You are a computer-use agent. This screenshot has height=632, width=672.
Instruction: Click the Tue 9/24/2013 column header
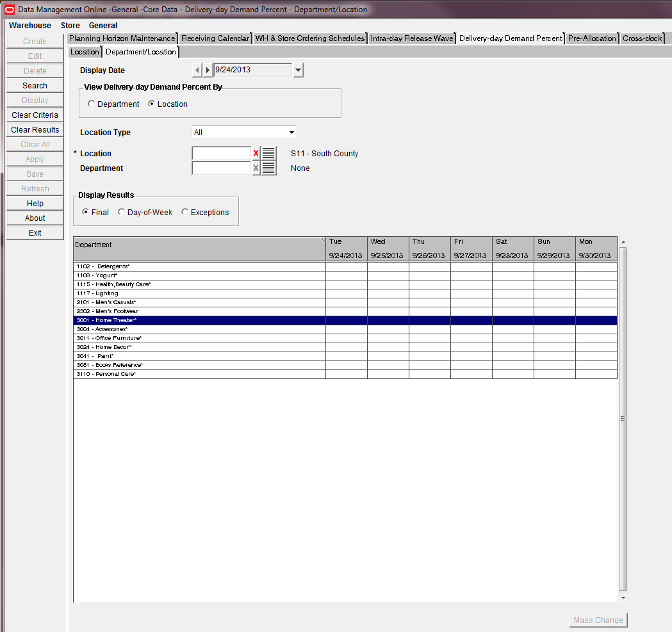click(347, 248)
